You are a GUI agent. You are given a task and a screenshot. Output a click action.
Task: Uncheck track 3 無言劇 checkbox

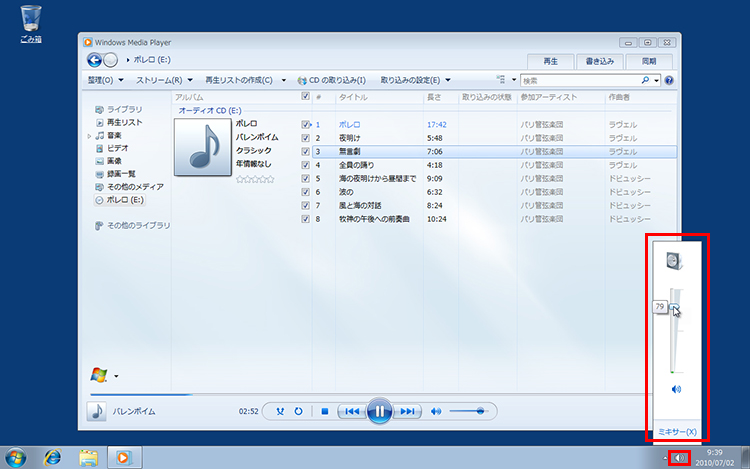305,152
